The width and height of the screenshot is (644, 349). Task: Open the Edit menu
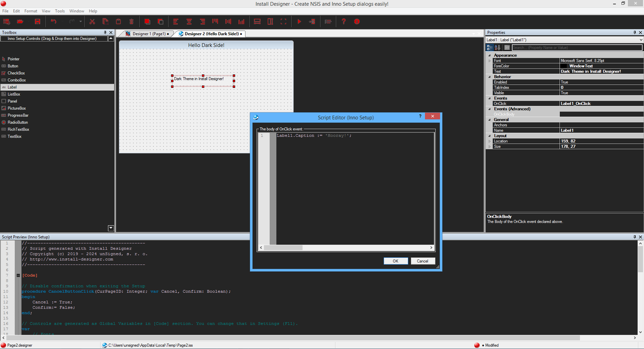16,11
